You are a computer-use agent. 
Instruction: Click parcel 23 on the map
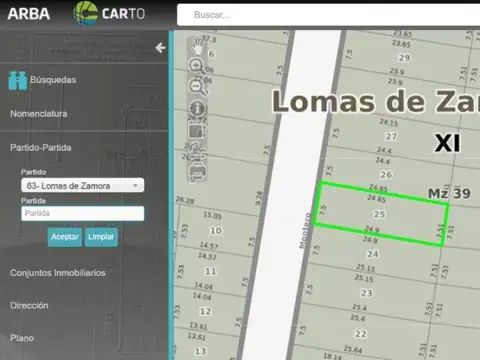366,293
